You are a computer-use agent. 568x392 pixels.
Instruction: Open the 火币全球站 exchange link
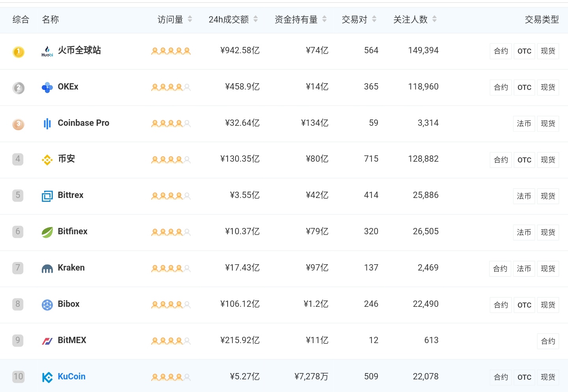click(x=79, y=50)
